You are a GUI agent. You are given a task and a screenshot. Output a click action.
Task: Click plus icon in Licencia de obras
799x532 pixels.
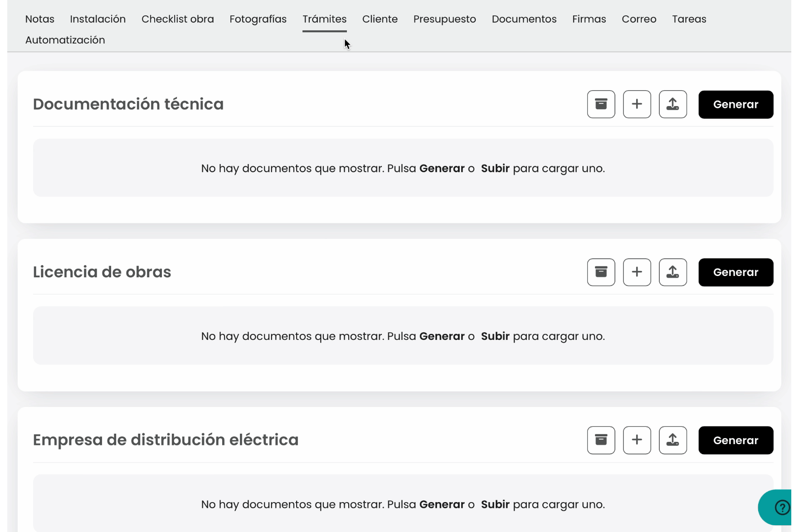tap(637, 272)
